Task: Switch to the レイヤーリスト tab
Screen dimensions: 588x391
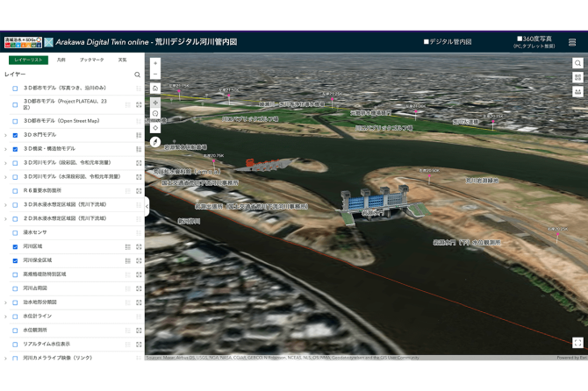Action: click(28, 60)
